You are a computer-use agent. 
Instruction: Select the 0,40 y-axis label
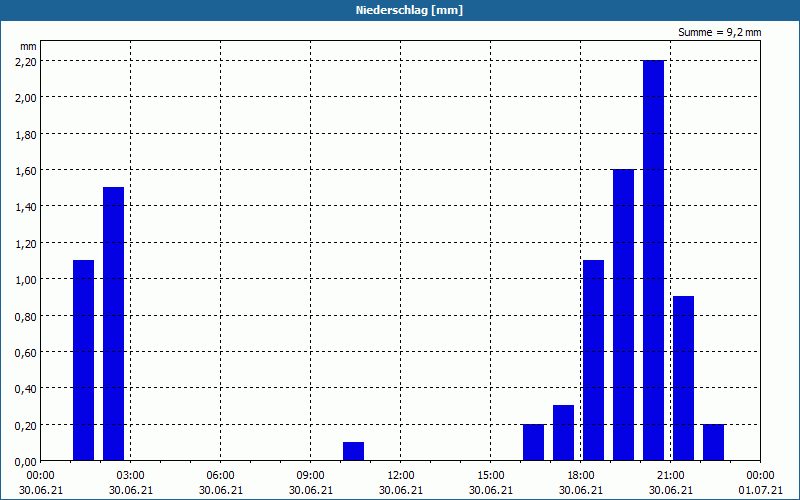point(26,389)
